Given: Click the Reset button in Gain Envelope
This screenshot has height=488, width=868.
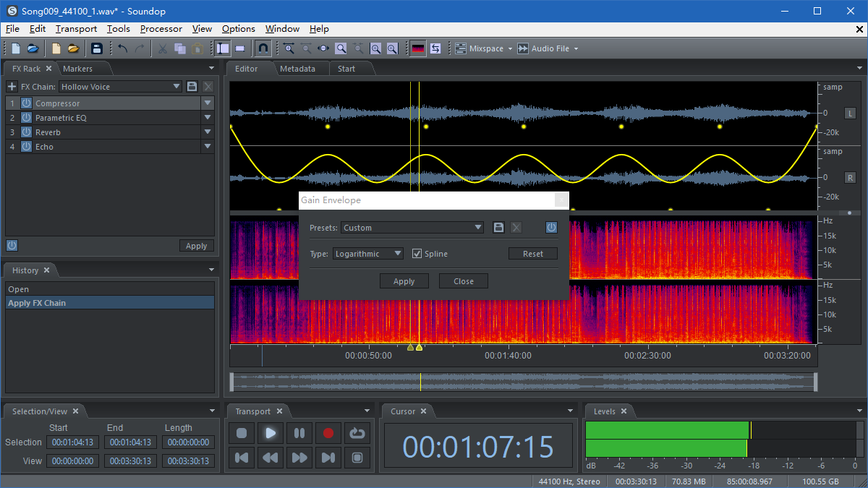Looking at the screenshot, I should (533, 253).
